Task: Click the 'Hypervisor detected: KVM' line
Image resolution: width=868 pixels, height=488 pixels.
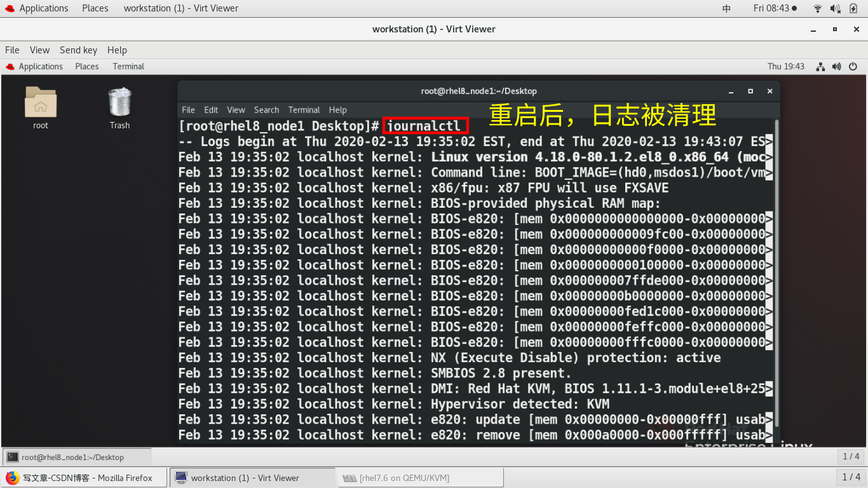Action: pos(394,404)
